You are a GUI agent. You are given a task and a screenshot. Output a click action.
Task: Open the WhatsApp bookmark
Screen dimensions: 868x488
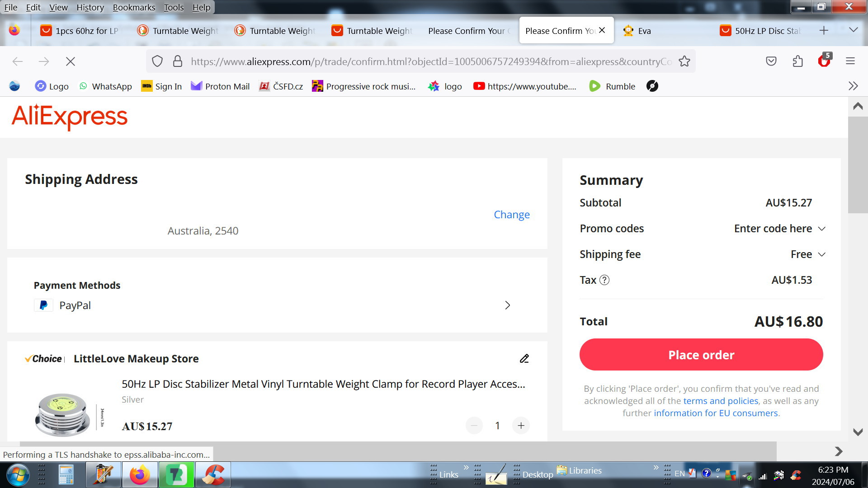(105, 86)
